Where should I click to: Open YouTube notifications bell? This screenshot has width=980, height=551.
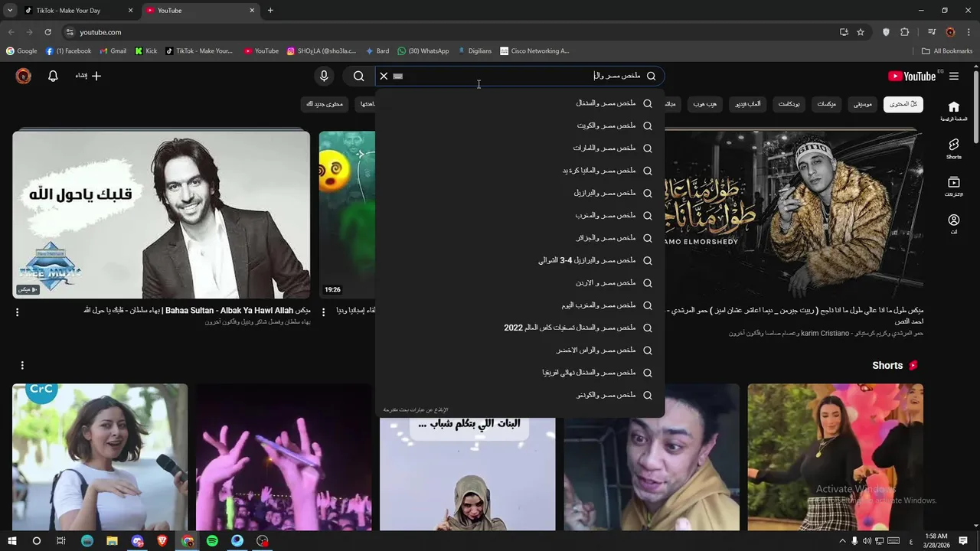(53, 76)
